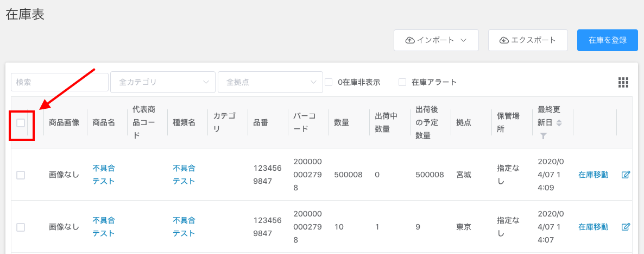Click the 拠点 column header

pyautogui.click(x=464, y=123)
